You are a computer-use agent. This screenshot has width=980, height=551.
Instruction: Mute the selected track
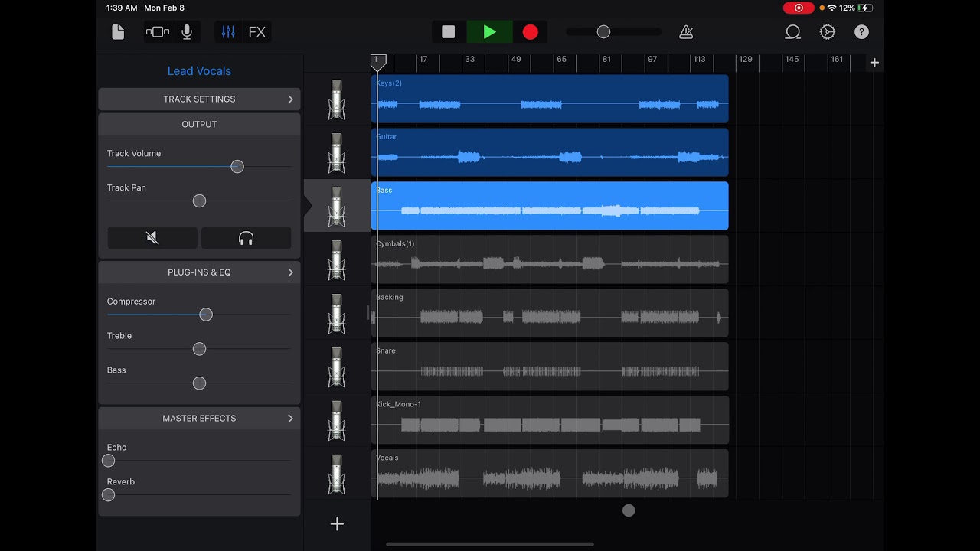click(x=152, y=238)
